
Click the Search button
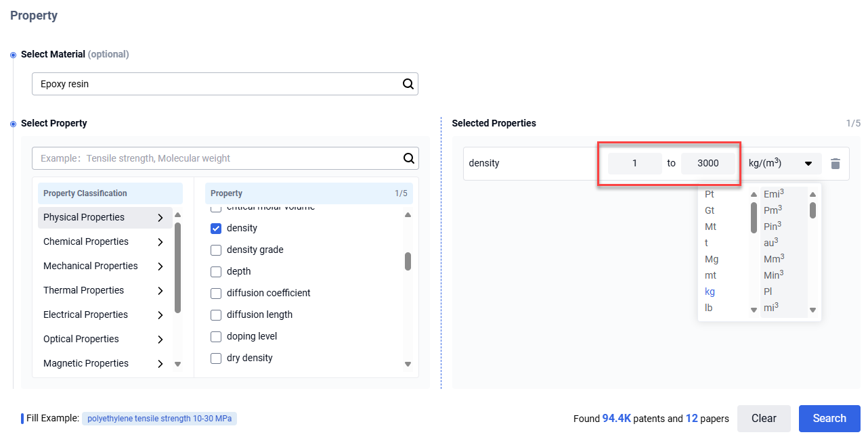click(829, 419)
